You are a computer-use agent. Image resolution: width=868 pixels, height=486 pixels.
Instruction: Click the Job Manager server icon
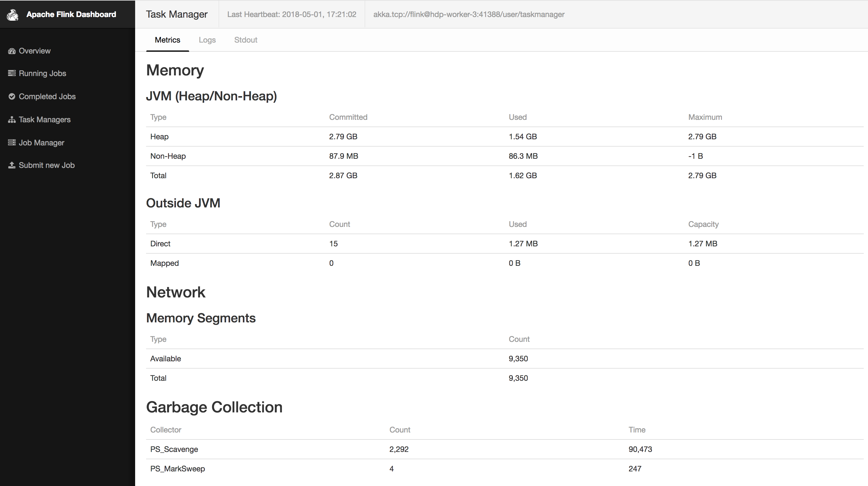(x=12, y=143)
